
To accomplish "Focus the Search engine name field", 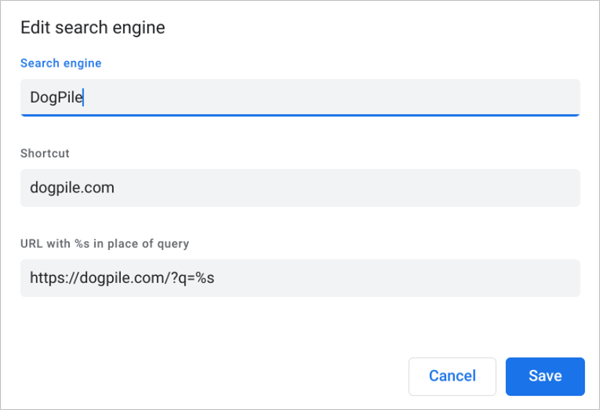I will 300,97.
